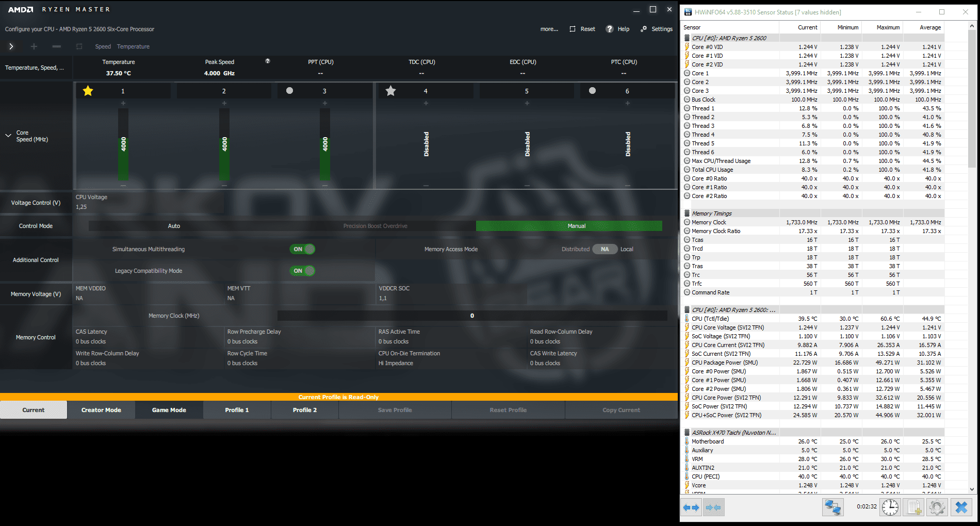Open Ryzen Master Settings gear
This screenshot has width=980, height=526.
coord(644,29)
